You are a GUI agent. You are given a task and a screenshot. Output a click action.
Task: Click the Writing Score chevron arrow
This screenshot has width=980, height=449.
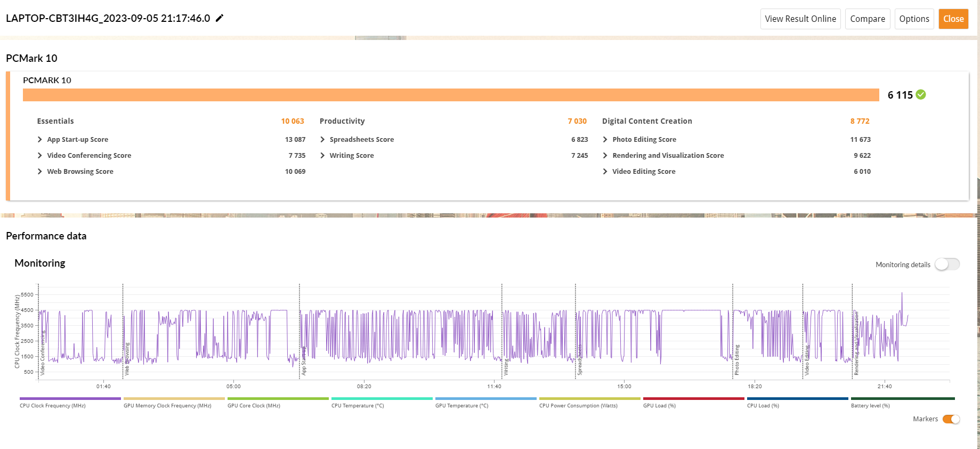[322, 155]
